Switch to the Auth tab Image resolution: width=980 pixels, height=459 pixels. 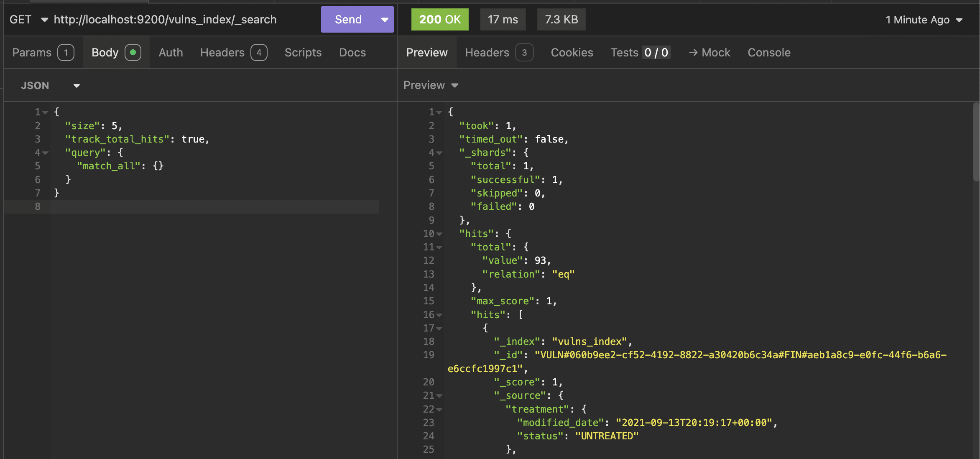(x=171, y=53)
